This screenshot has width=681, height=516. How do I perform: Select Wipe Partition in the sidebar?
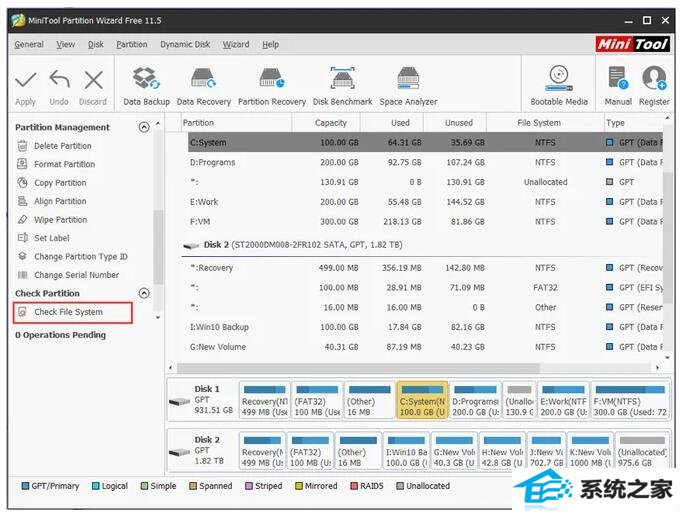coord(60,220)
